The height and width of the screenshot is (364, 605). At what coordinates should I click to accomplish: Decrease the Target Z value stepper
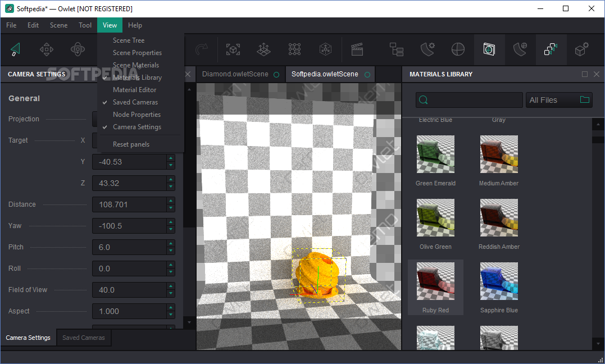[171, 187]
